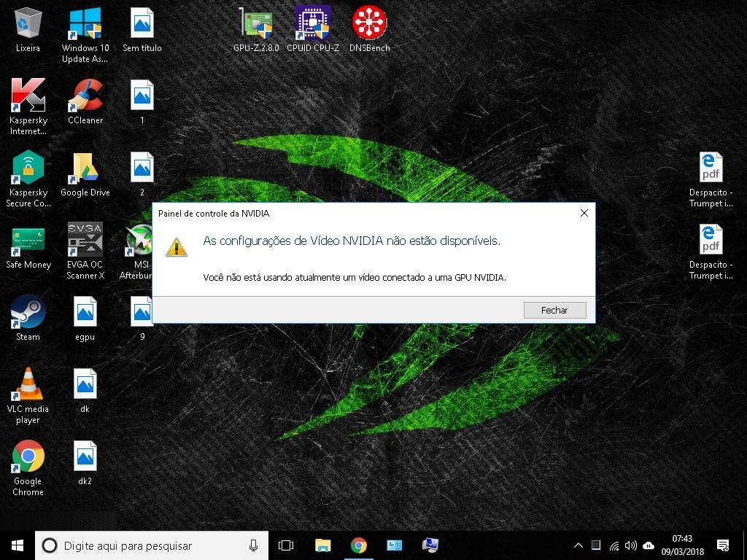
Task: Open the CCleaner desktop shortcut
Action: click(85, 102)
